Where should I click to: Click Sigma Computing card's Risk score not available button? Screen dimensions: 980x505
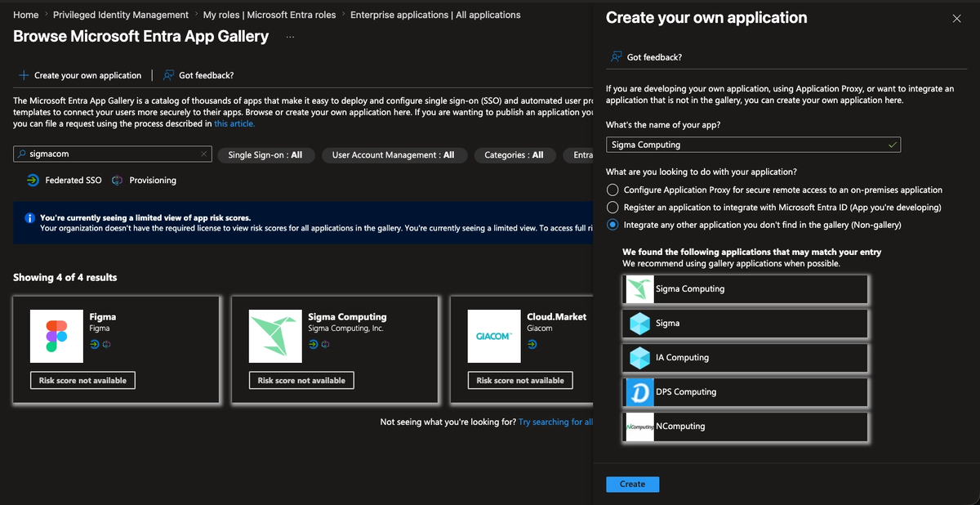tap(301, 380)
